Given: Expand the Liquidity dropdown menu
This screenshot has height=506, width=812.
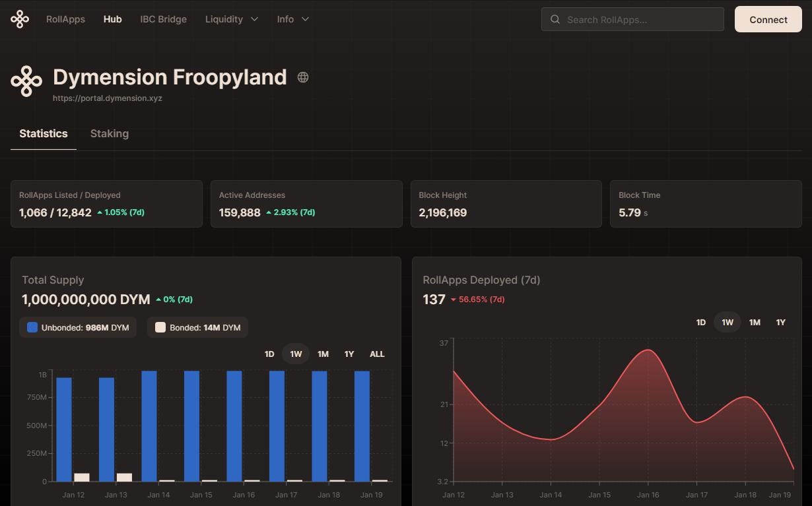Looking at the screenshot, I should point(232,19).
